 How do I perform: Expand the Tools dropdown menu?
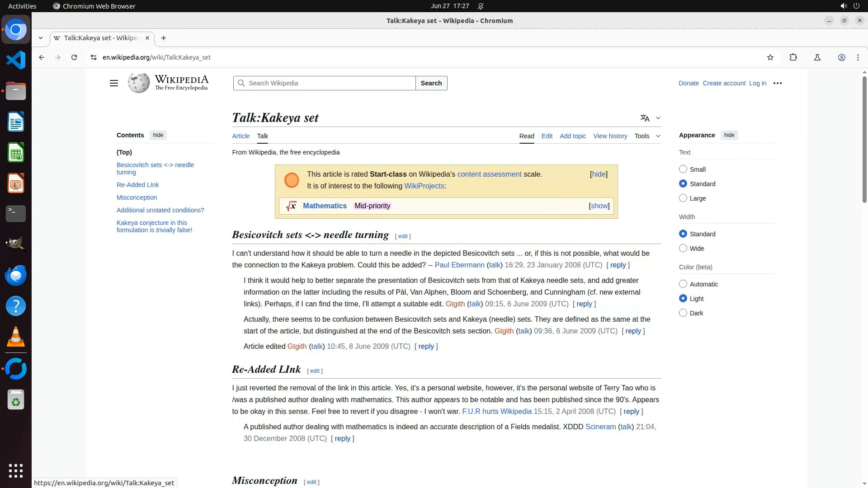[x=647, y=136]
